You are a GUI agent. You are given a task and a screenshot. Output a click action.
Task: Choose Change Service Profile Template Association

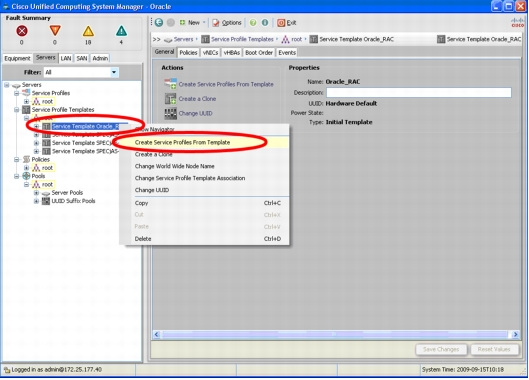tap(205, 178)
